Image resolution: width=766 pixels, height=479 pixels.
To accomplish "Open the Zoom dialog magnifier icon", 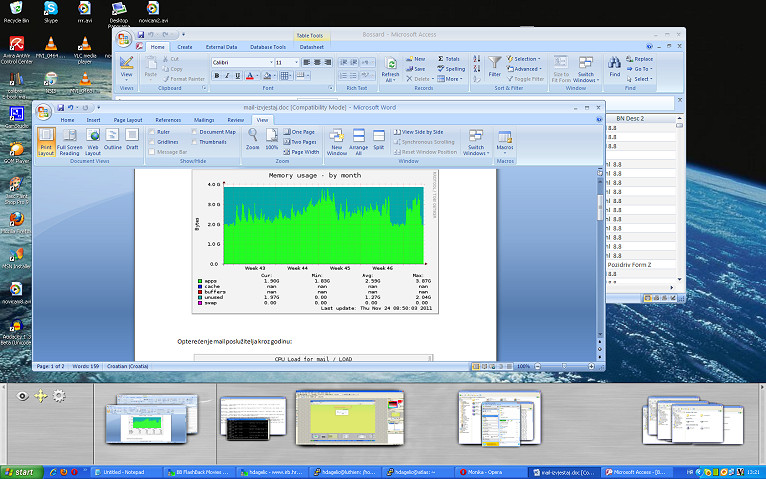I will (x=253, y=136).
